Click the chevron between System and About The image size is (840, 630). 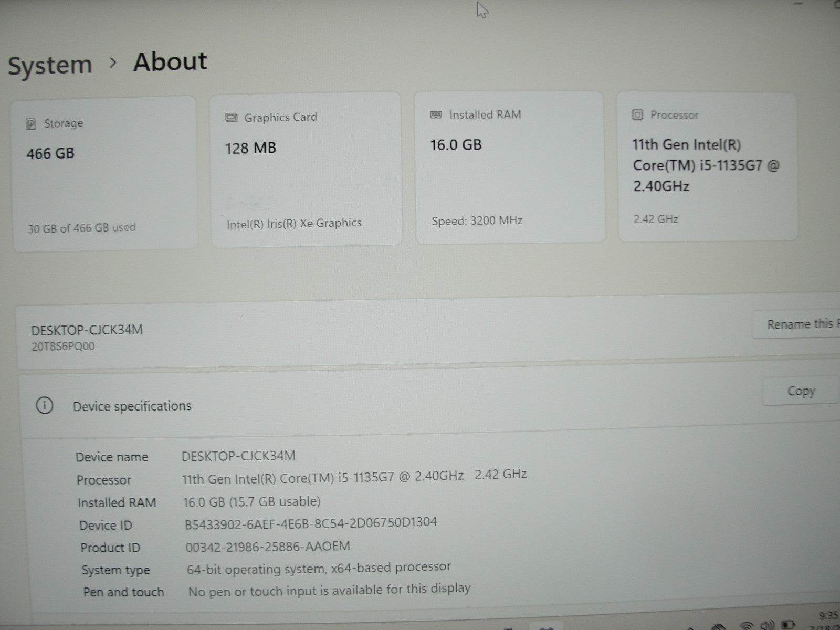coord(112,64)
